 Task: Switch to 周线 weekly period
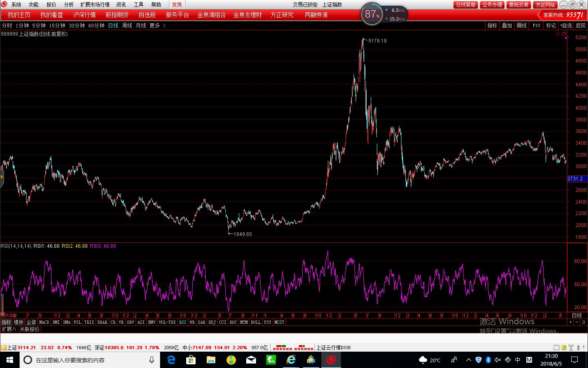coord(127,25)
